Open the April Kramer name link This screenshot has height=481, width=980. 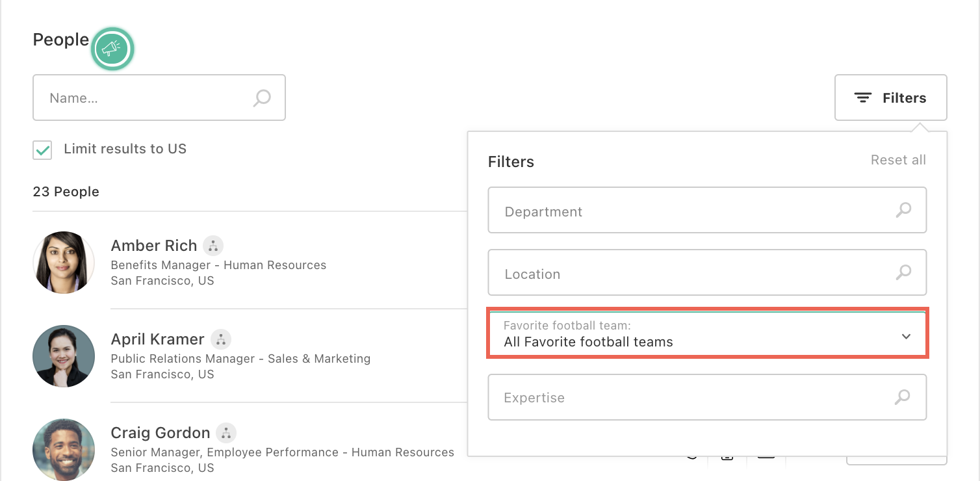[158, 339]
